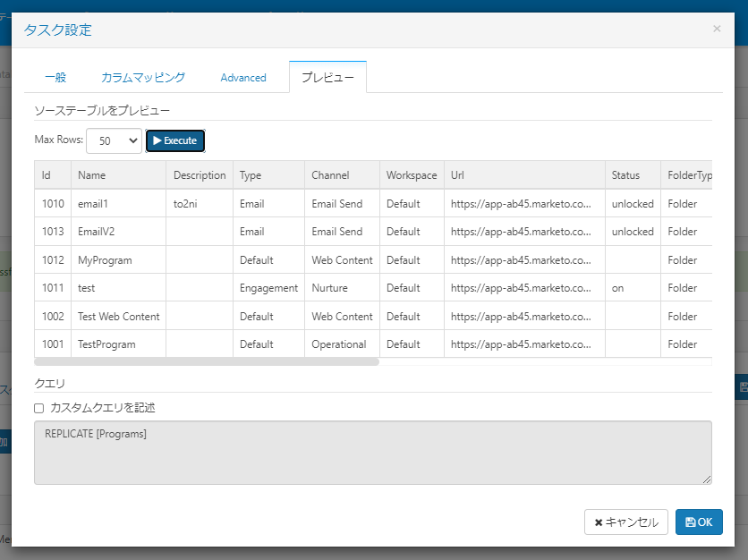Click the Url cell in TestProgram row
Image resolution: width=748 pixels, height=560 pixels.
524,344
